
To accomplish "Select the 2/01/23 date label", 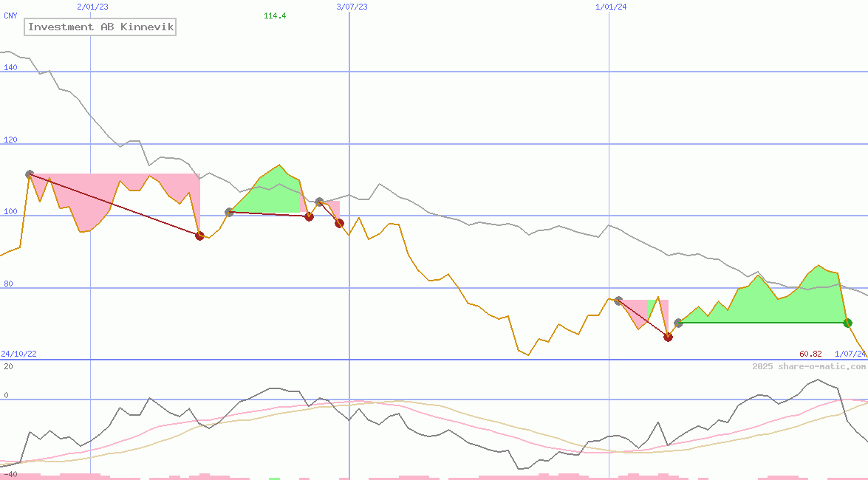I will tap(92, 7).
